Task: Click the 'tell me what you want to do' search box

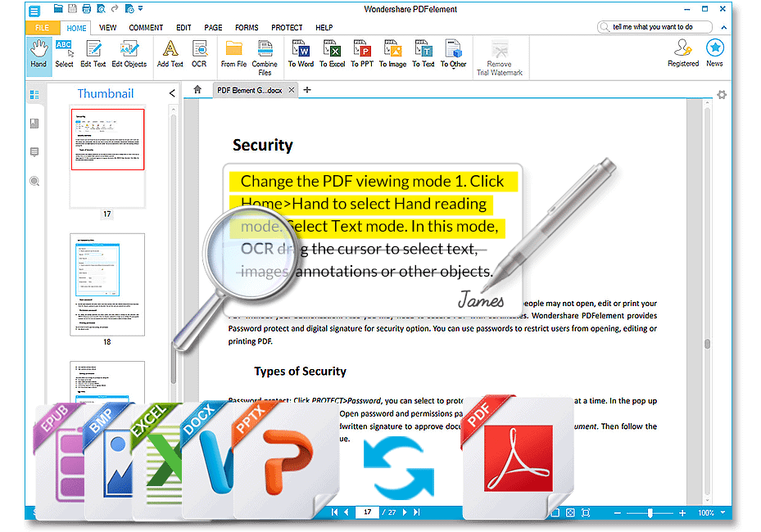Action: pos(655,27)
